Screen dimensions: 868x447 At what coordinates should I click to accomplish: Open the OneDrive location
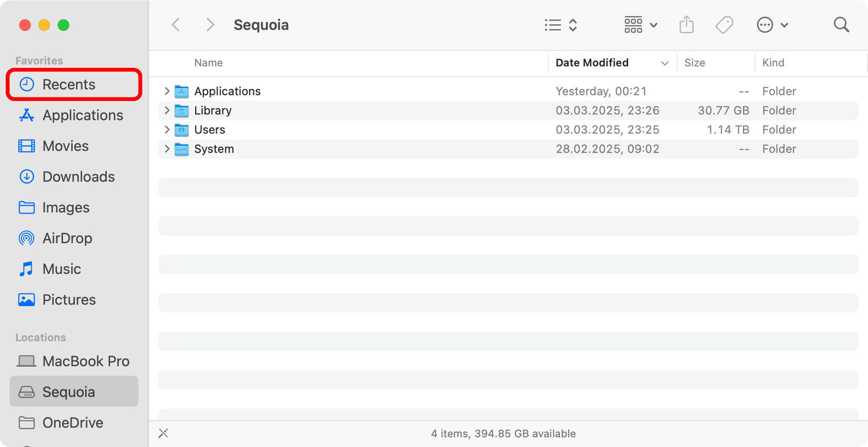point(72,422)
